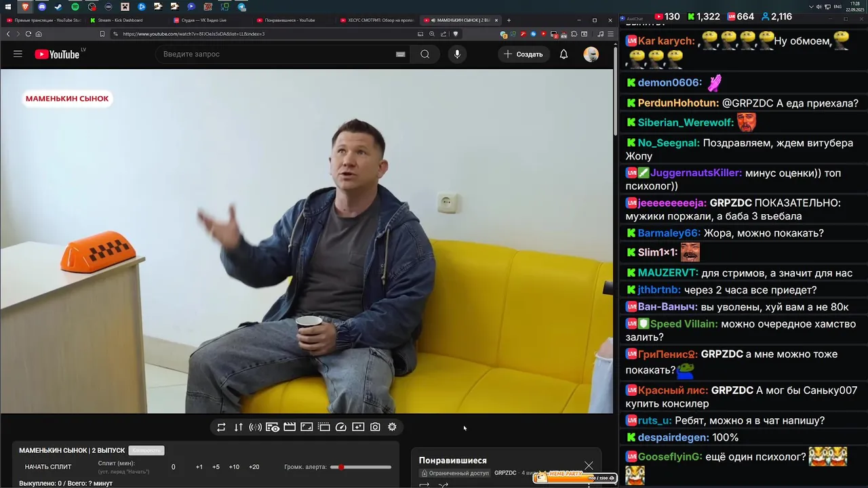Click the speedometer playback speed icon
Image resolution: width=868 pixels, height=488 pixels.
point(341,427)
